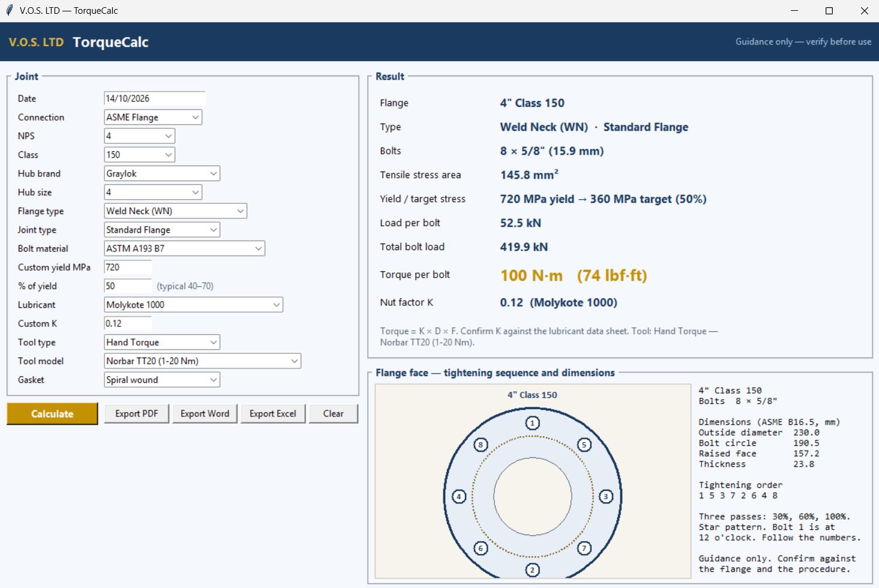Open the Lubricant dropdown
Image resolution: width=879 pixels, height=588 pixels.
[x=193, y=304]
